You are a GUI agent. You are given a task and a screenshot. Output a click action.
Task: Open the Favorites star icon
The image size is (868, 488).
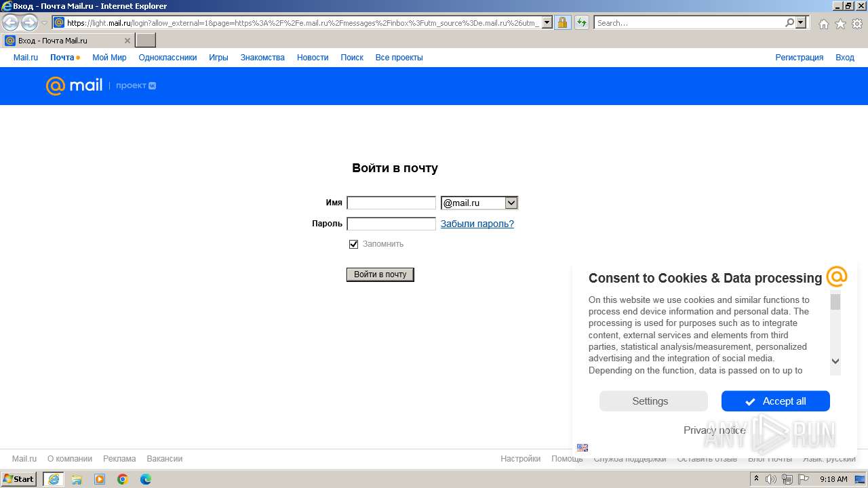click(840, 24)
